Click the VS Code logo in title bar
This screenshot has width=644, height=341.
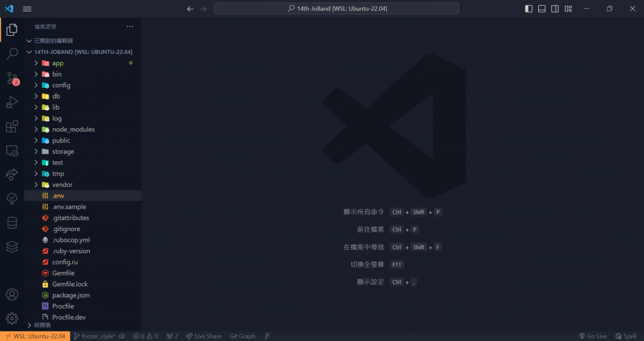click(9, 9)
